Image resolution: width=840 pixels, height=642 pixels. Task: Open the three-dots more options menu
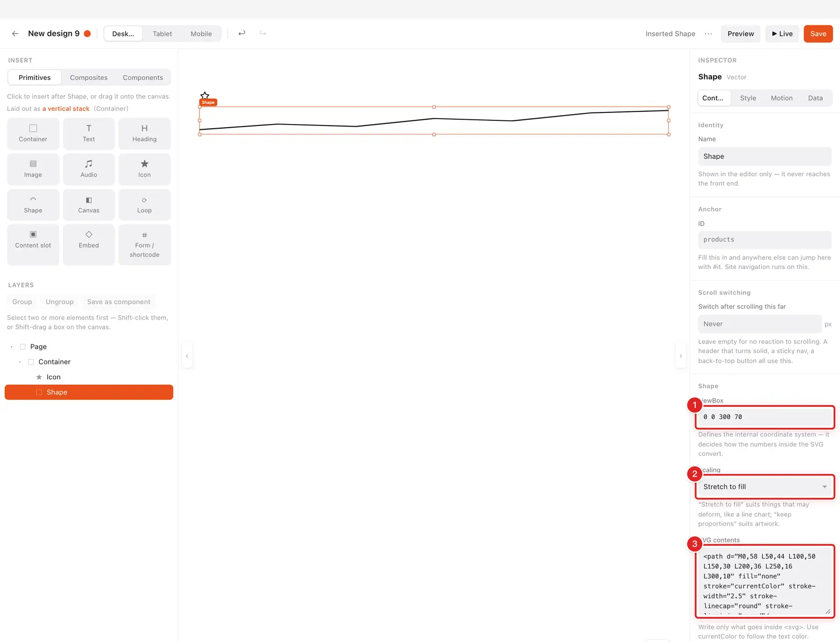coord(708,34)
